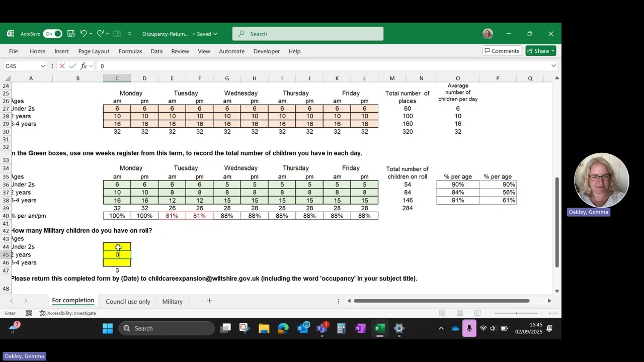Click into the Excel Search box
The image size is (644, 362).
click(x=308, y=34)
